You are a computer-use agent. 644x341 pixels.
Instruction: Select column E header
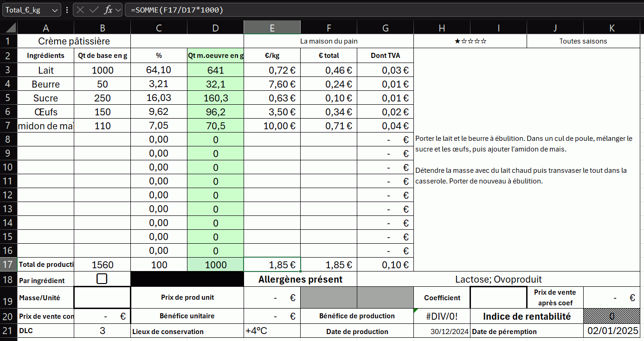pos(272,28)
